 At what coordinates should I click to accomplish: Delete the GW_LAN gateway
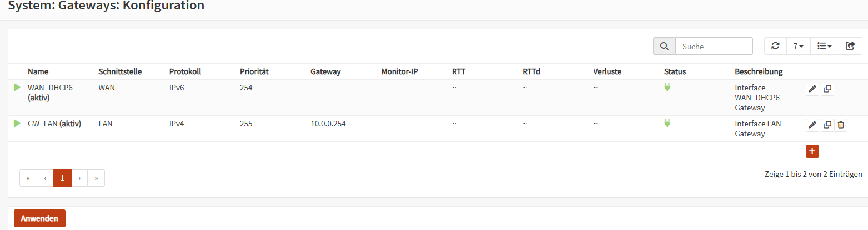(x=841, y=125)
